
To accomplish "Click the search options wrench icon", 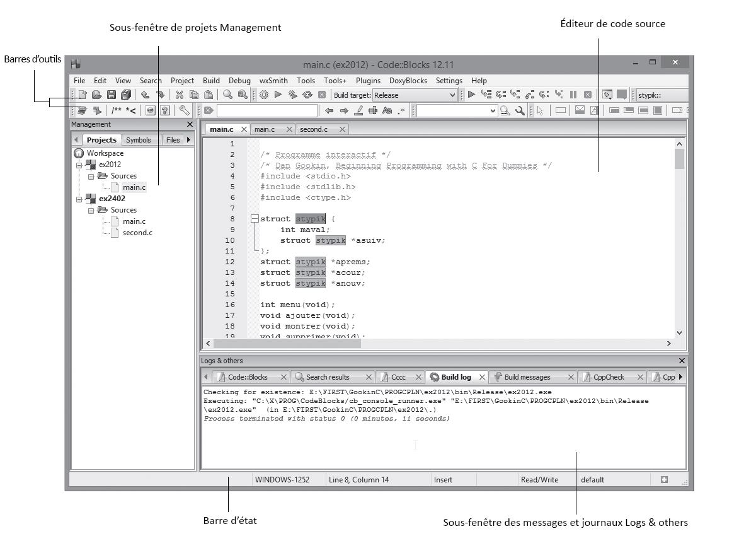I will pyautogui.click(x=520, y=111).
